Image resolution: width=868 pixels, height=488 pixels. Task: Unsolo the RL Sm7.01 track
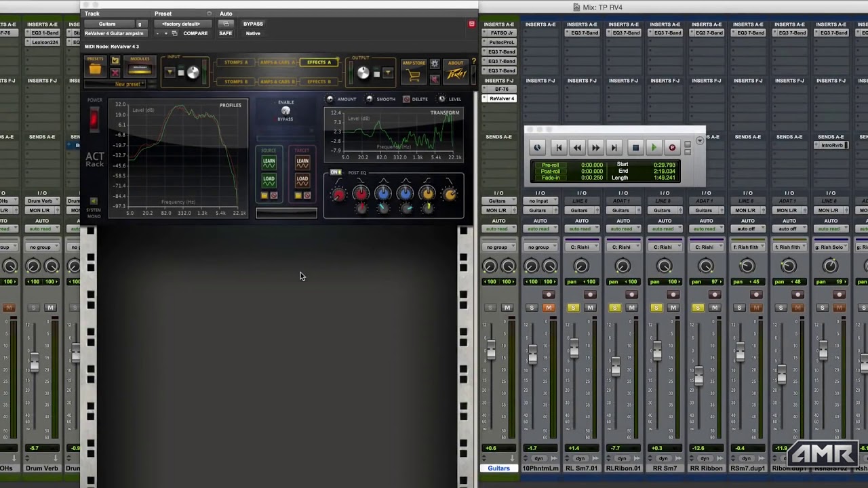pyautogui.click(x=573, y=308)
